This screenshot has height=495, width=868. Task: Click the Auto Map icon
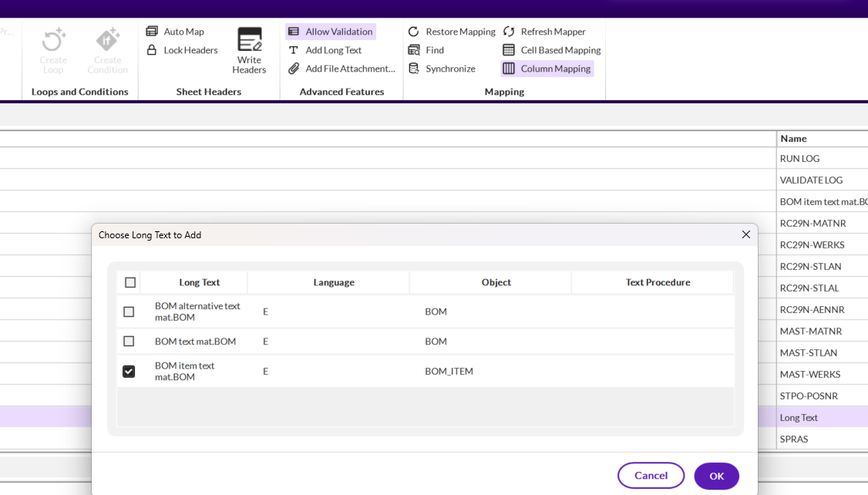152,32
